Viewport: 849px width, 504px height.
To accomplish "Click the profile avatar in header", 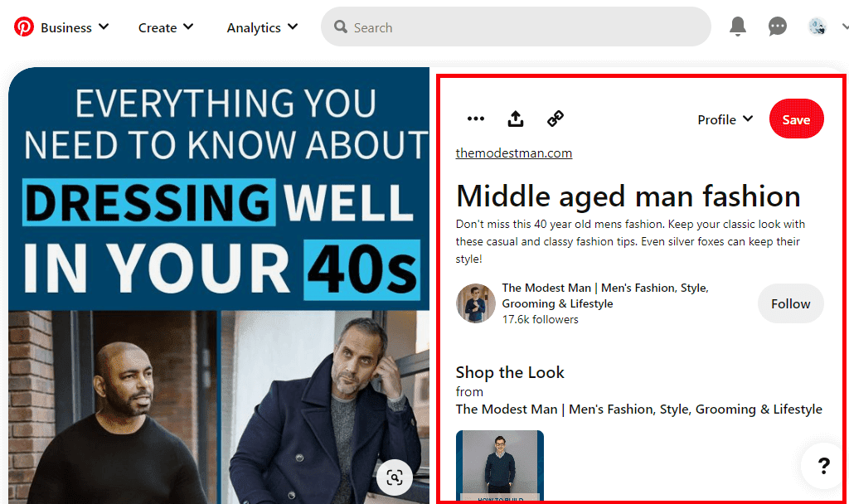I will [817, 27].
